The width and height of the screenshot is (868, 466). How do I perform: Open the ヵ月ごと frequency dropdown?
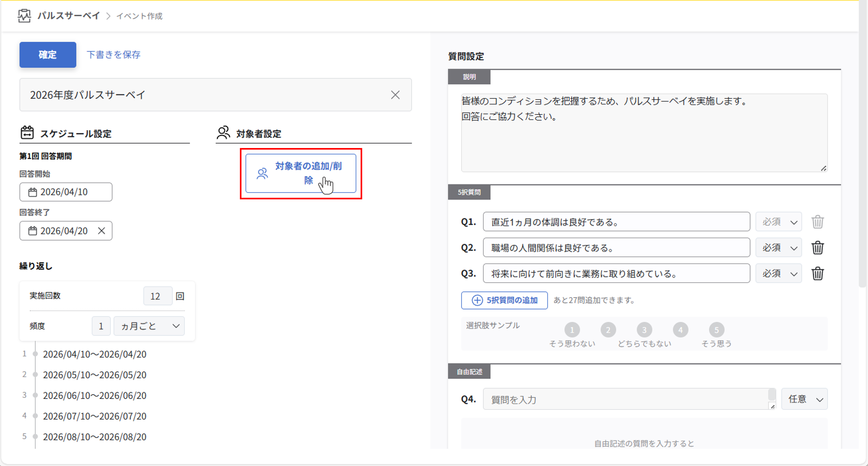[149, 326]
